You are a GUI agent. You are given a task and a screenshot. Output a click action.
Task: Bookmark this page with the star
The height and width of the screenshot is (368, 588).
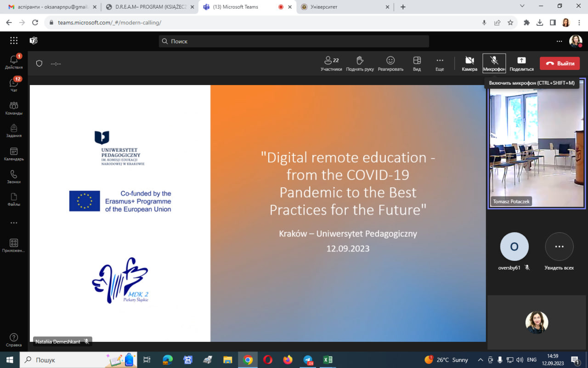point(510,23)
